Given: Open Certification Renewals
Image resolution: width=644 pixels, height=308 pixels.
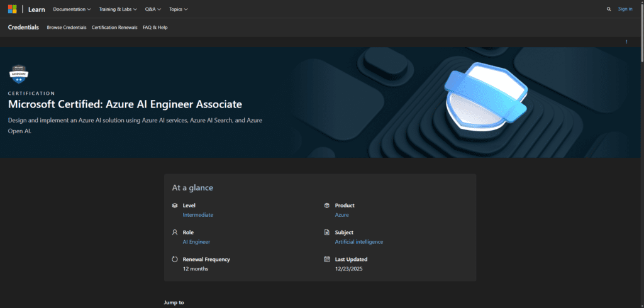Looking at the screenshot, I should click(114, 28).
